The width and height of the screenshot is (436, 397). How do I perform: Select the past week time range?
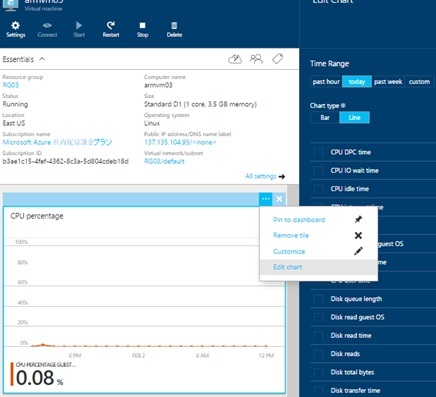(x=388, y=82)
